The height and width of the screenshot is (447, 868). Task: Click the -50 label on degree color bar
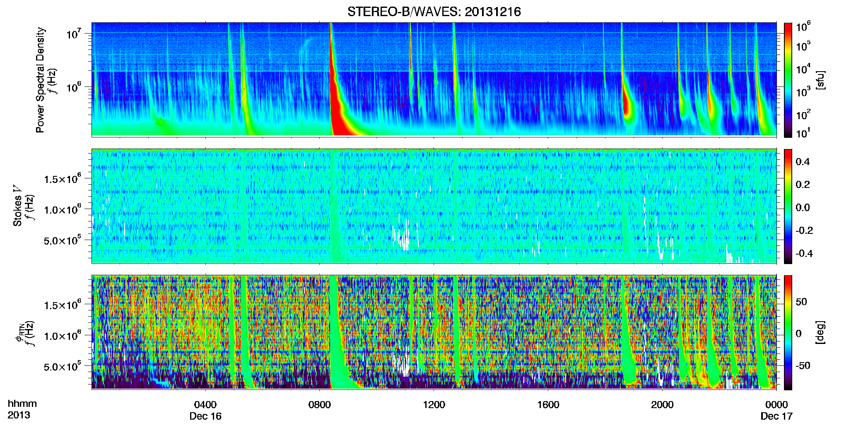click(803, 365)
